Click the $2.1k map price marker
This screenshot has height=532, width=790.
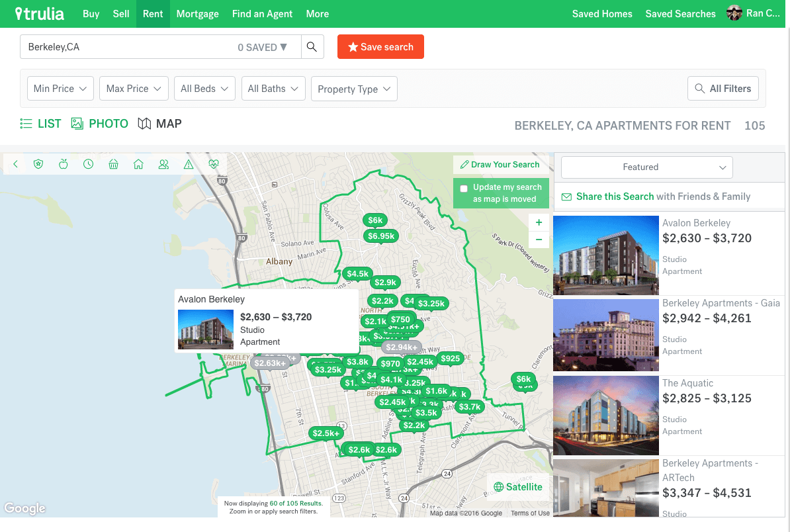coord(375,321)
